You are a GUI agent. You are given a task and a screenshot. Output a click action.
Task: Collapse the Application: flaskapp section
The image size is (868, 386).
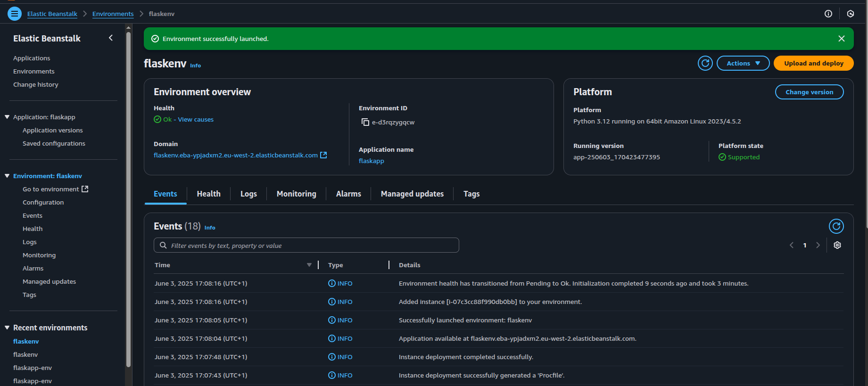tap(7, 117)
